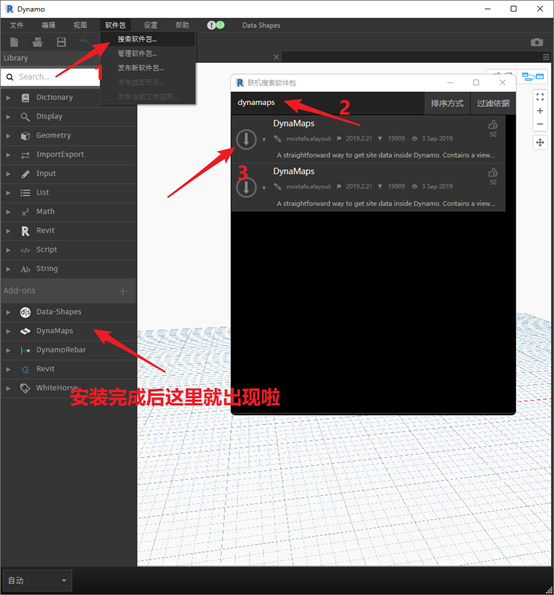This screenshot has width=554, height=595.
Task: Expand the Geometry category arrow
Action: point(8,136)
